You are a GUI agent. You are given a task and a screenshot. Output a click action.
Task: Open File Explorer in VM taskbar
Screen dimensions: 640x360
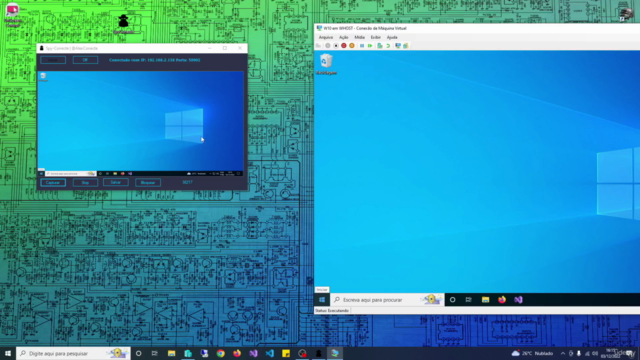tap(485, 300)
